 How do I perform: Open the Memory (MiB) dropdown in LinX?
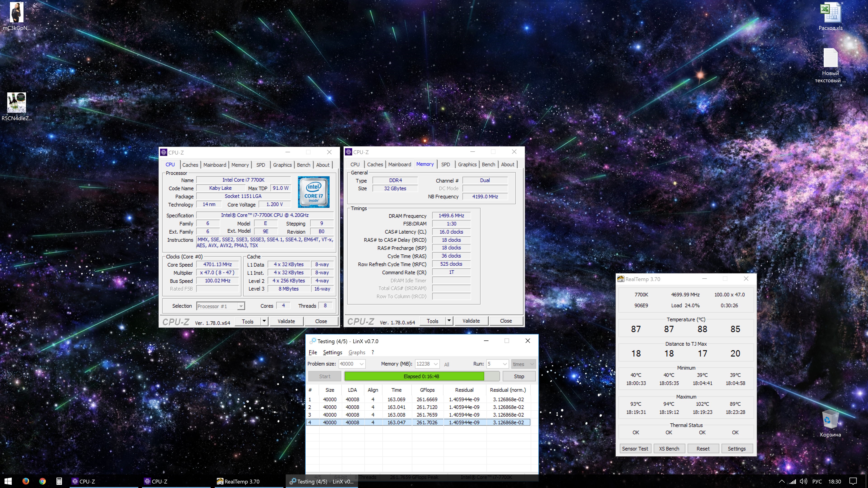point(435,364)
